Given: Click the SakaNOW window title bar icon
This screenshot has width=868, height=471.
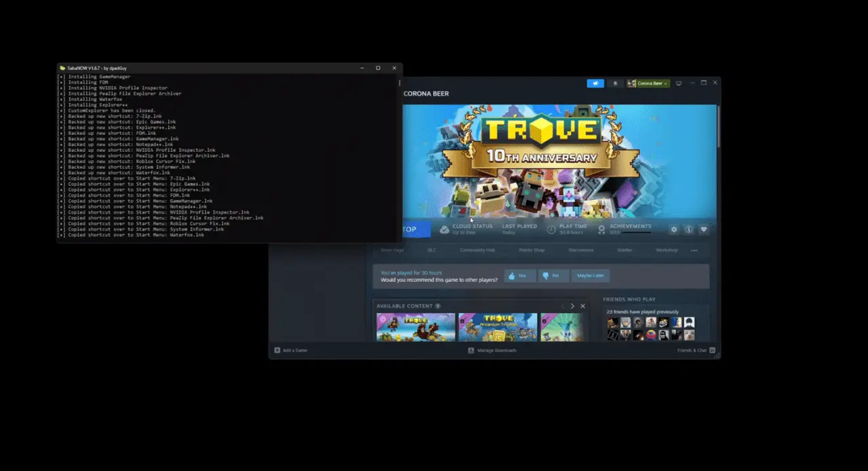Looking at the screenshot, I should pos(62,68).
